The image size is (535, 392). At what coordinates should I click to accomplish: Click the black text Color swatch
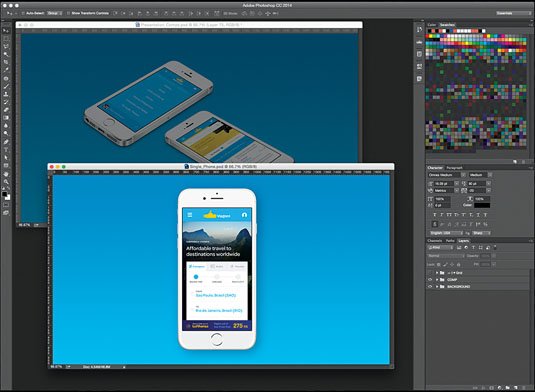point(482,205)
